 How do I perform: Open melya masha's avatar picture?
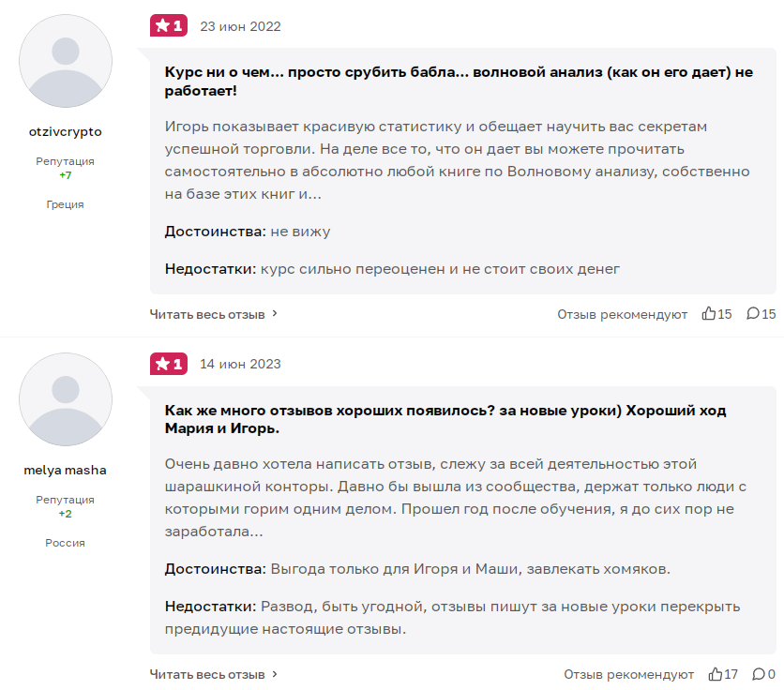[66, 400]
